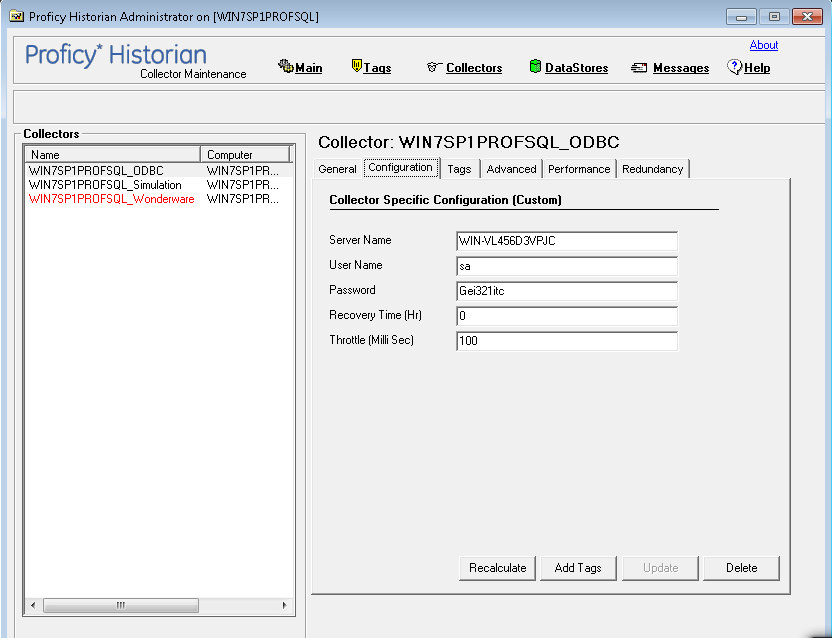The height and width of the screenshot is (638, 832).
Task: Select WIN7SP1PROFSQL_Simulation collector row
Action: 159,185
